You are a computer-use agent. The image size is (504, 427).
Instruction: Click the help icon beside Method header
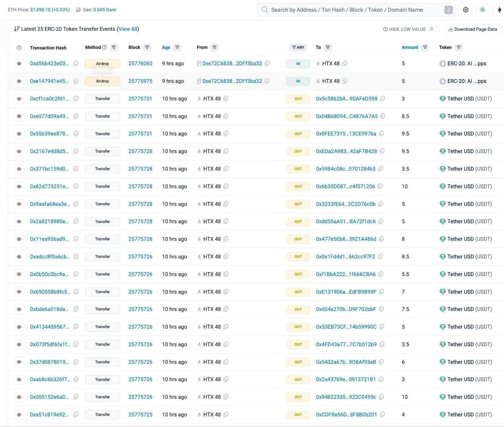coord(104,47)
